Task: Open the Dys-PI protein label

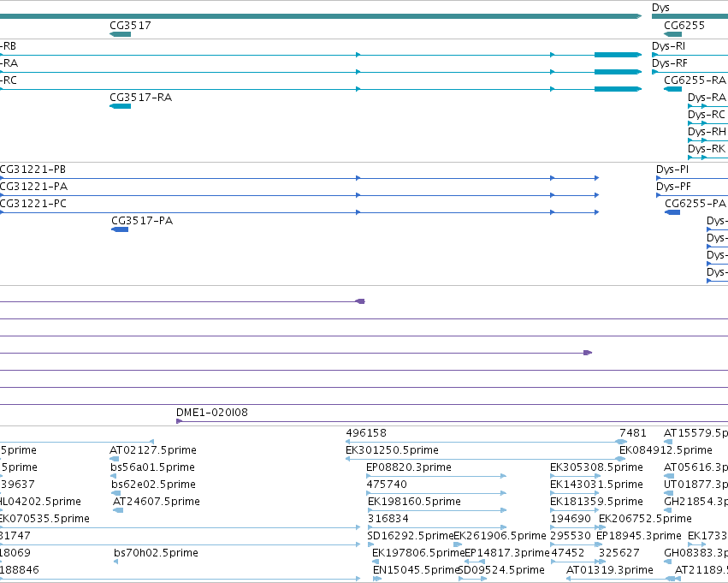Action: 672,170
